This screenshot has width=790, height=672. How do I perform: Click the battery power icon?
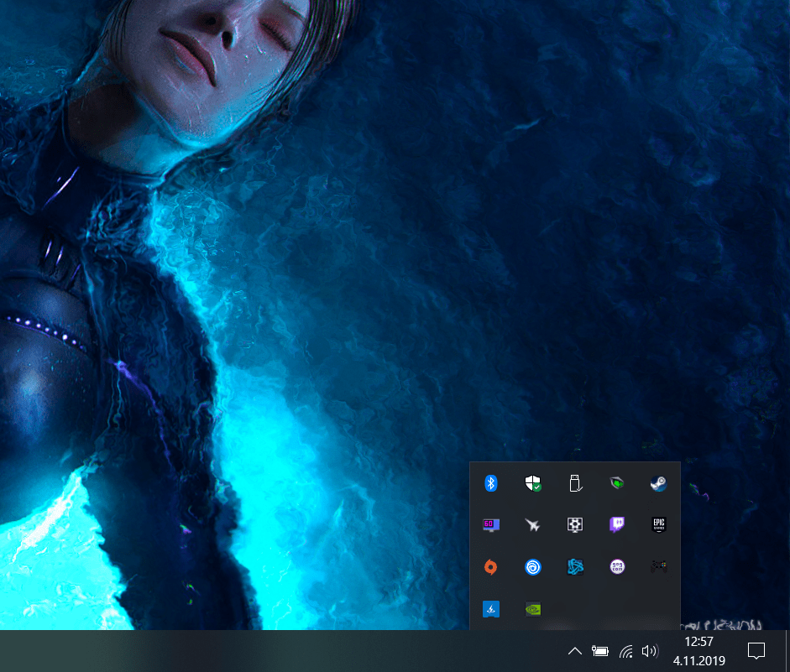pos(599,651)
